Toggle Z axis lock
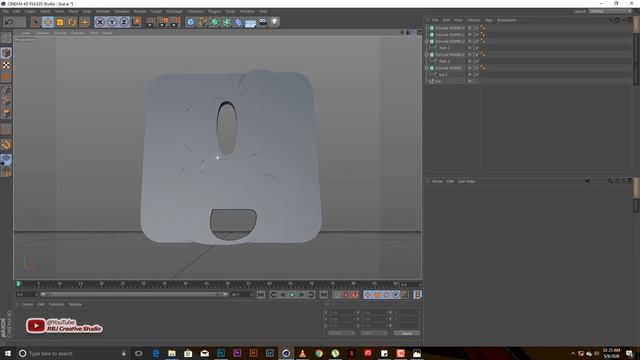 [x=124, y=22]
